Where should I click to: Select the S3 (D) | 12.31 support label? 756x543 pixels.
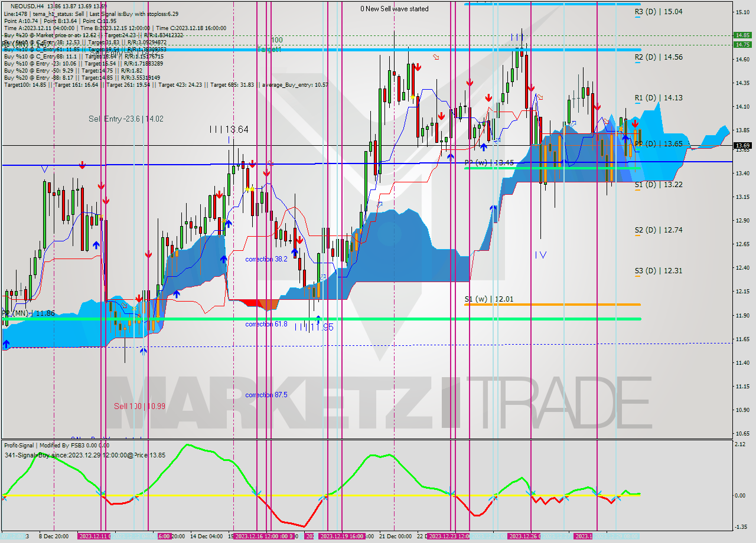tap(659, 271)
